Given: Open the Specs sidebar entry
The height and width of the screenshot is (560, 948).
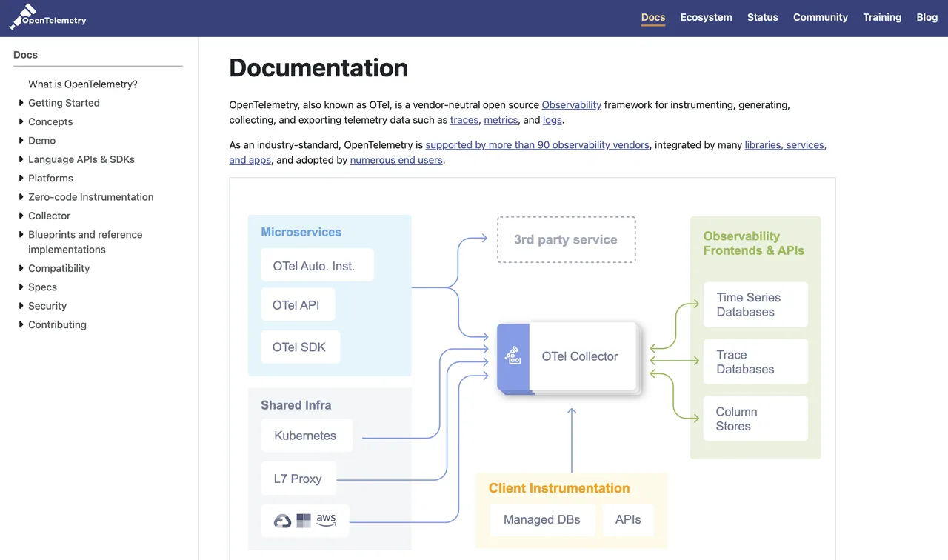Looking at the screenshot, I should coord(42,287).
